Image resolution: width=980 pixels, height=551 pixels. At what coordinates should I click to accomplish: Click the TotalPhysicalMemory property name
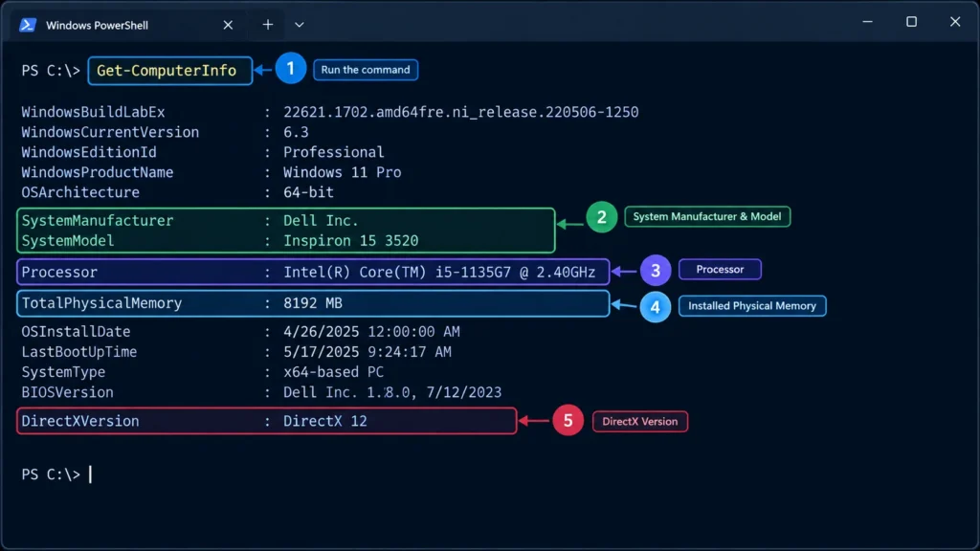(101, 303)
